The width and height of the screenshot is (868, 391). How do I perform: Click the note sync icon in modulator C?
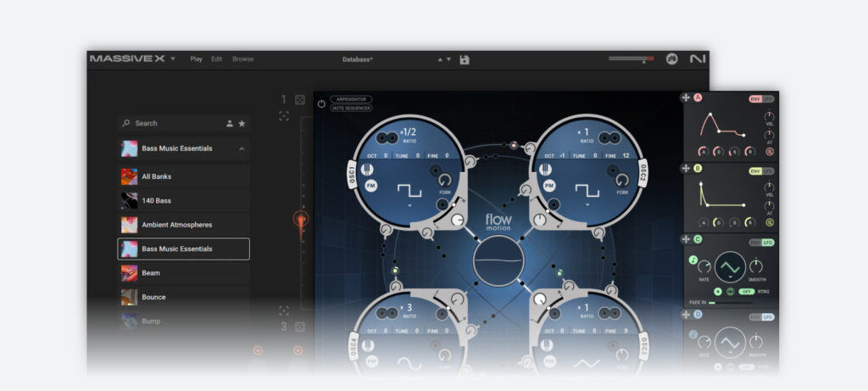click(693, 260)
